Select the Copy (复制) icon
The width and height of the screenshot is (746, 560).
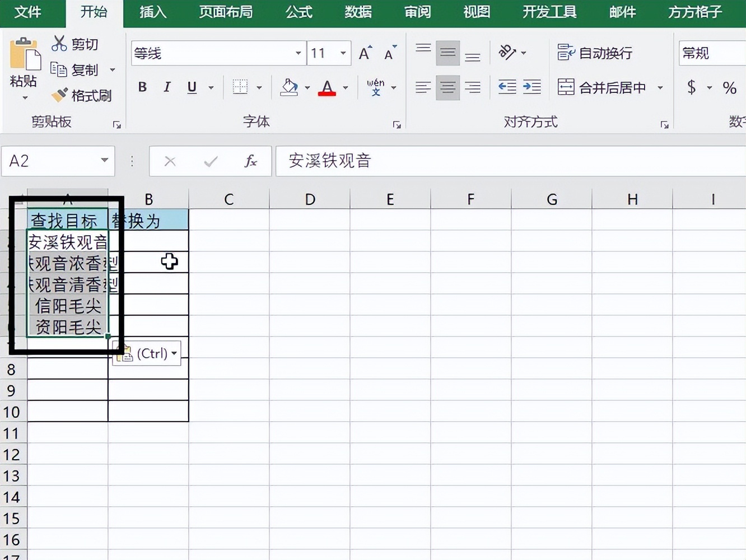59,69
